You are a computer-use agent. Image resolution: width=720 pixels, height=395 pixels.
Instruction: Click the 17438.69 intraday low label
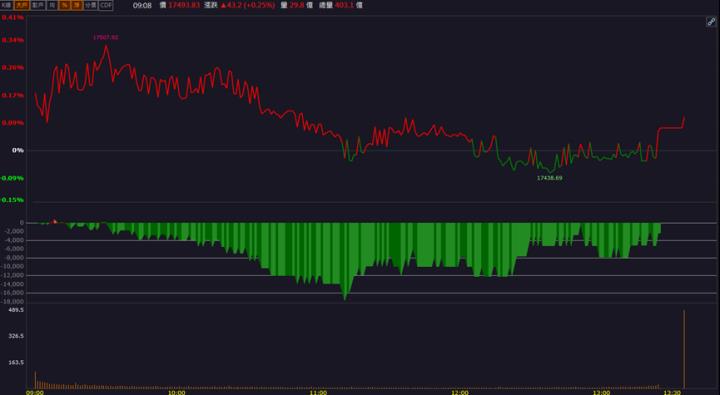pos(550,178)
